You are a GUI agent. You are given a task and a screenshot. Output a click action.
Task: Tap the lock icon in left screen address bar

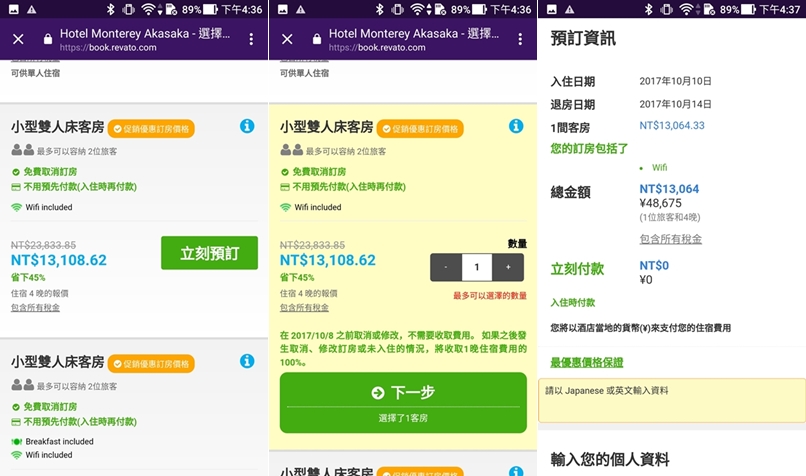[48, 39]
